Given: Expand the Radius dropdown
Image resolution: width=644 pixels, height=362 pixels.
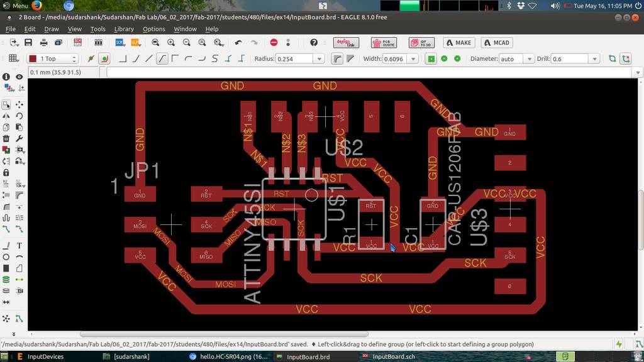Looking at the screenshot, I should tap(319, 59).
